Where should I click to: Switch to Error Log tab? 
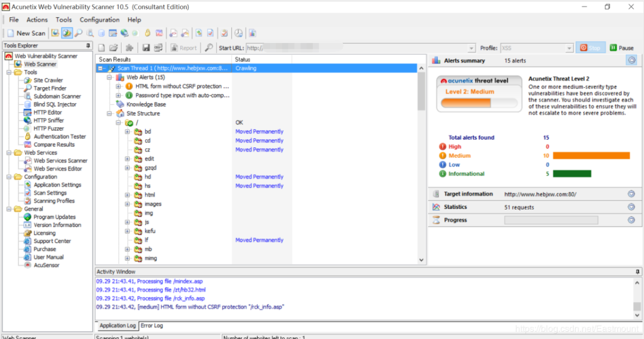[x=152, y=325]
